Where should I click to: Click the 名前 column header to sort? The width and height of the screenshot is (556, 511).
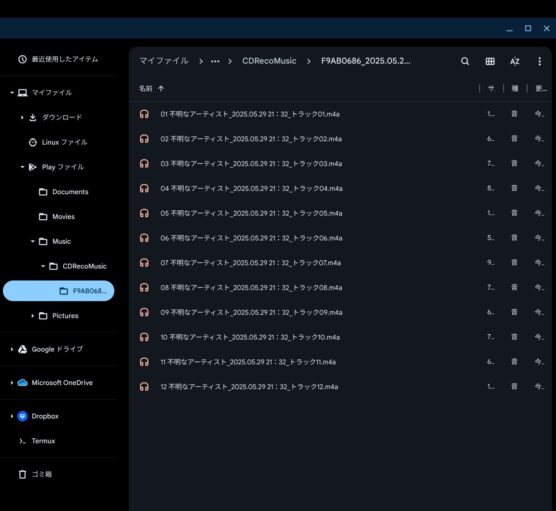[x=145, y=88]
